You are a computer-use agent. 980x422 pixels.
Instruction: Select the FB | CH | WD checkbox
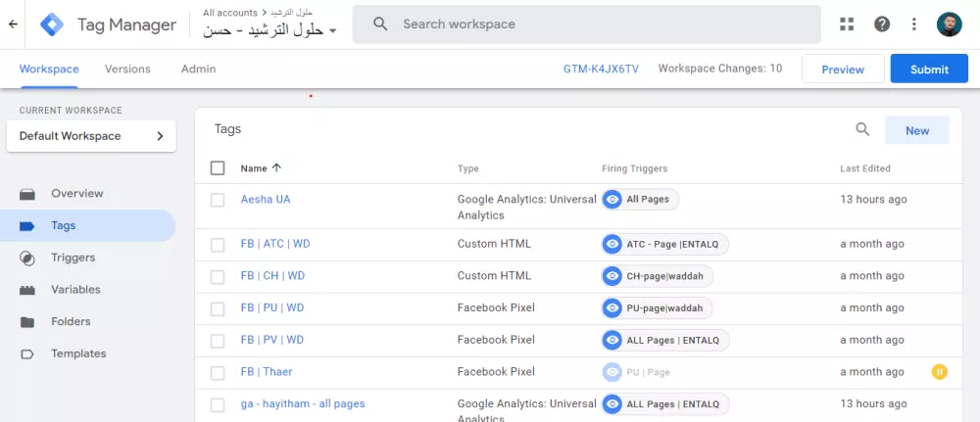218,276
